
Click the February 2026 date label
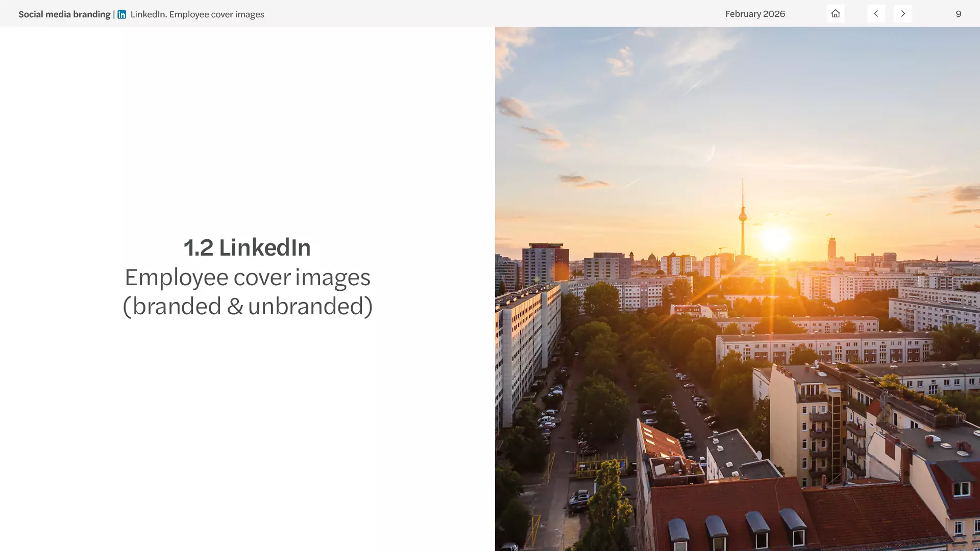[755, 14]
